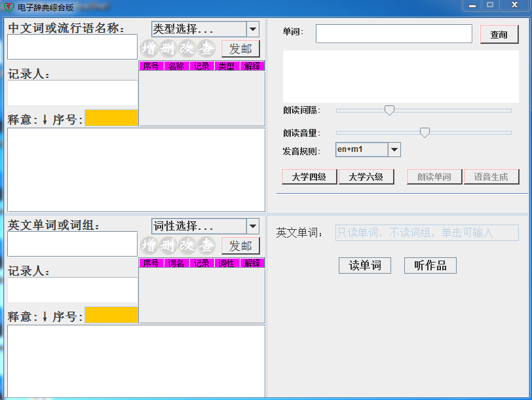The height and width of the screenshot is (400, 532).
Task: Click the 删 (delete) icon for English words
Action: [168, 245]
